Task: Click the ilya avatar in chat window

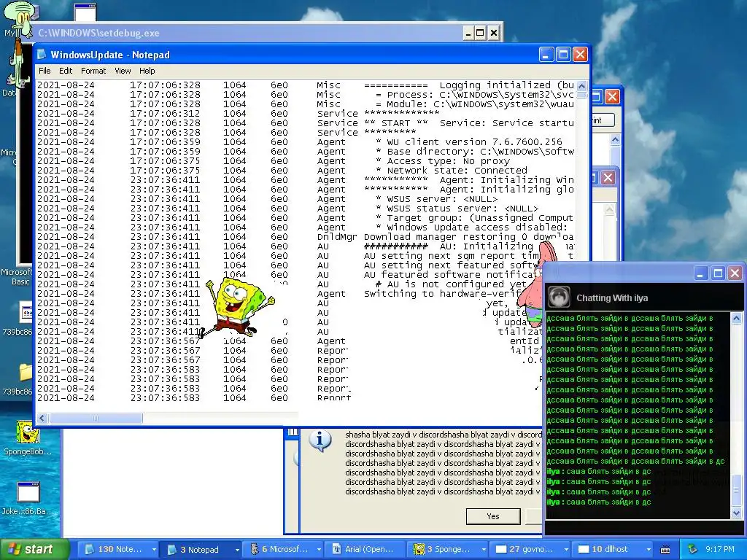Action: tap(558, 297)
